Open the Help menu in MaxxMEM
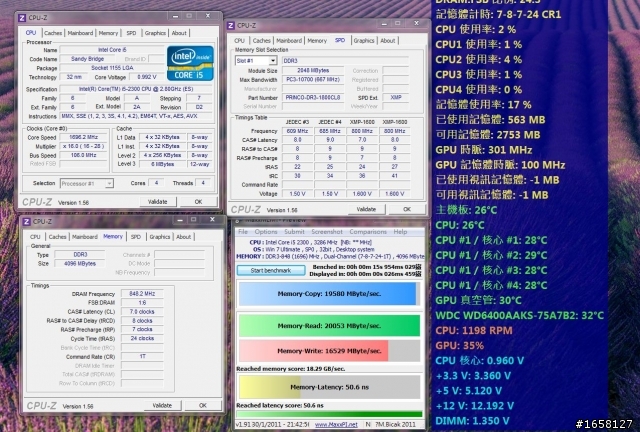This screenshot has height=432, width=640. [x=400, y=232]
